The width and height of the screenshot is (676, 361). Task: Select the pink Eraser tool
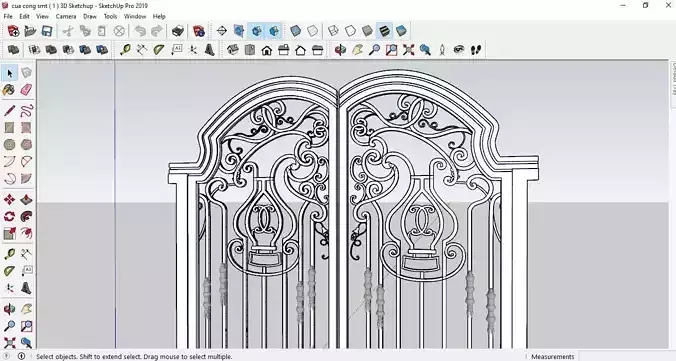coord(26,90)
